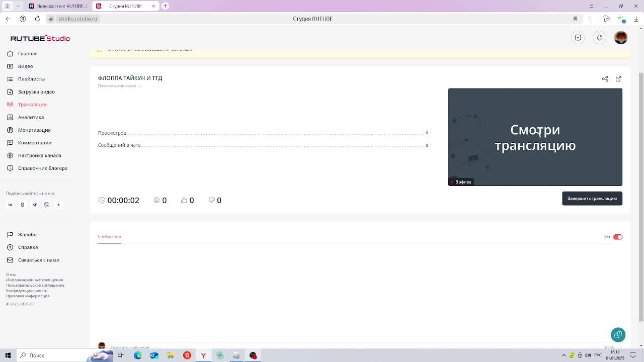This screenshot has height=362, width=644.
Task: Expand the tab group dropdown arrow
Action: tap(18, 6)
